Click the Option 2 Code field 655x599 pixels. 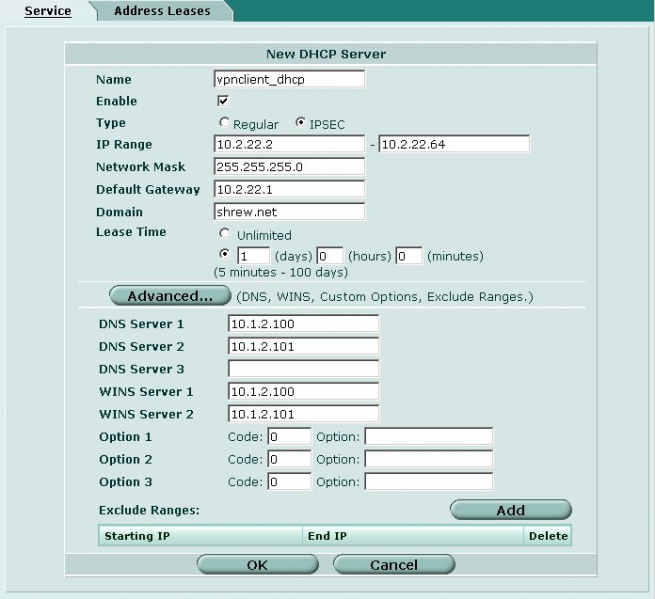point(289,459)
